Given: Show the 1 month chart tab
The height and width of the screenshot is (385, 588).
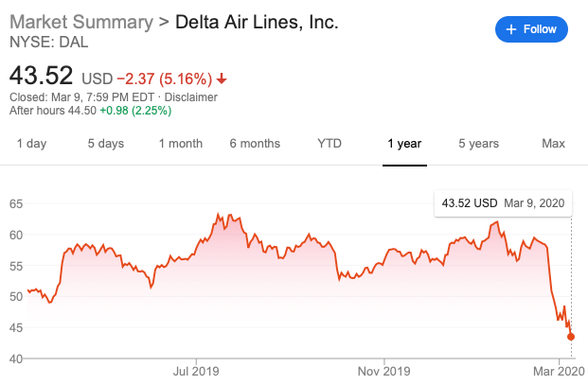Looking at the screenshot, I should [180, 144].
